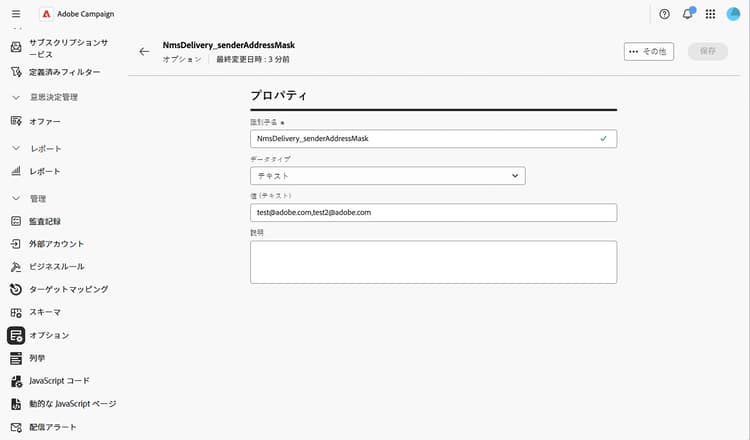750x440 pixels.
Task: Open the notifications bell
Action: pos(687,14)
